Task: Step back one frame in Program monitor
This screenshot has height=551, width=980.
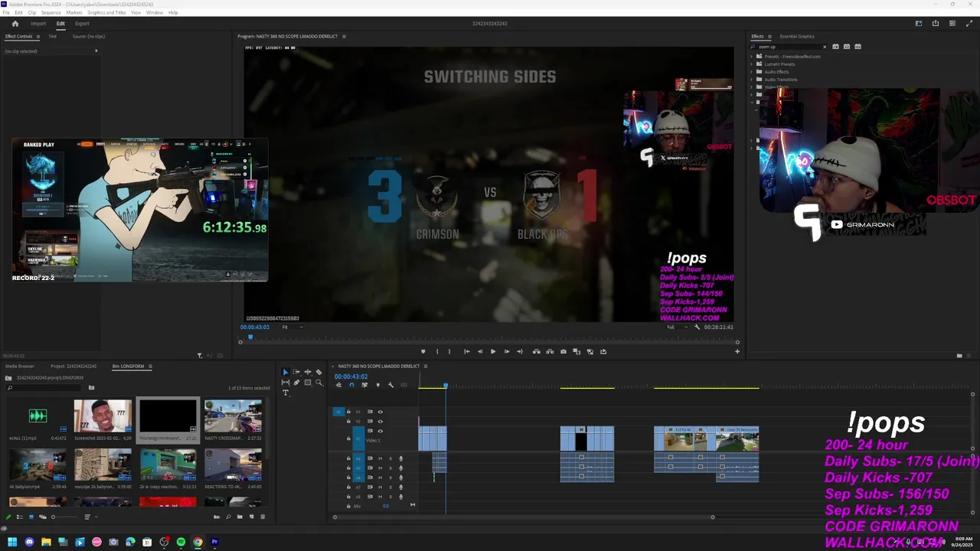Action: [x=480, y=351]
